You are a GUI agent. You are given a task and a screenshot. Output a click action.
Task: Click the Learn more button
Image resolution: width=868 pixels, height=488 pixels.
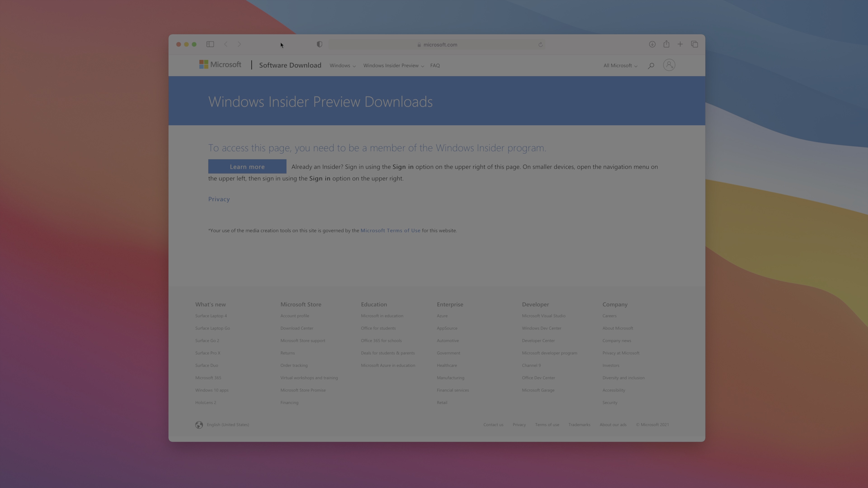pos(247,166)
